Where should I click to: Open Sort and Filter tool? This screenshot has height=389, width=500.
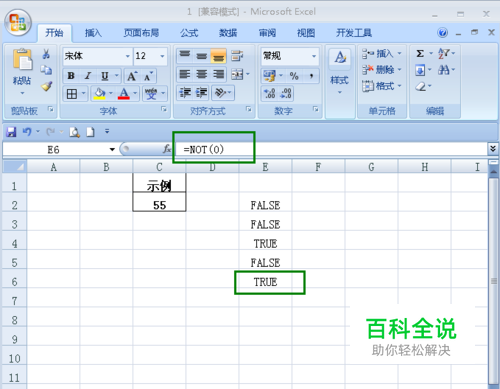(x=444, y=53)
